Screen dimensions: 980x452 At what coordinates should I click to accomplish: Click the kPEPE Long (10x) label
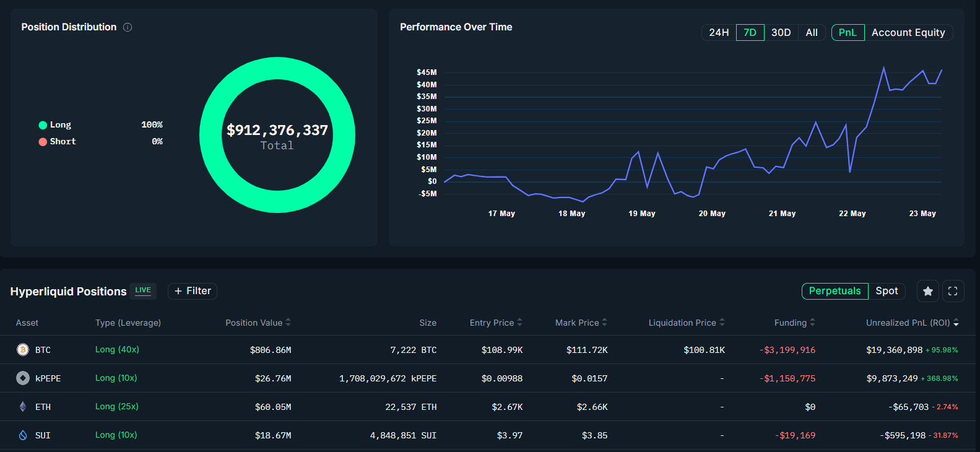pos(116,378)
